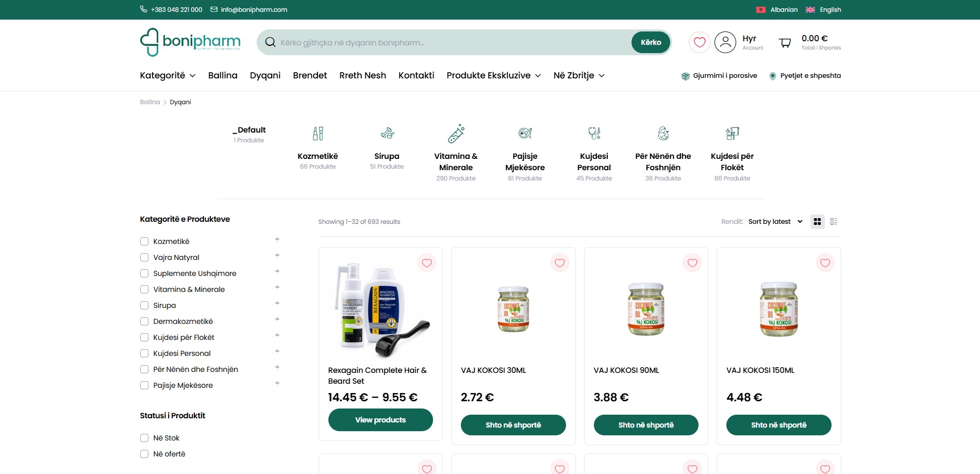Add VAJ KOKOSI 30ML to cart
This screenshot has height=474, width=980.
513,425
